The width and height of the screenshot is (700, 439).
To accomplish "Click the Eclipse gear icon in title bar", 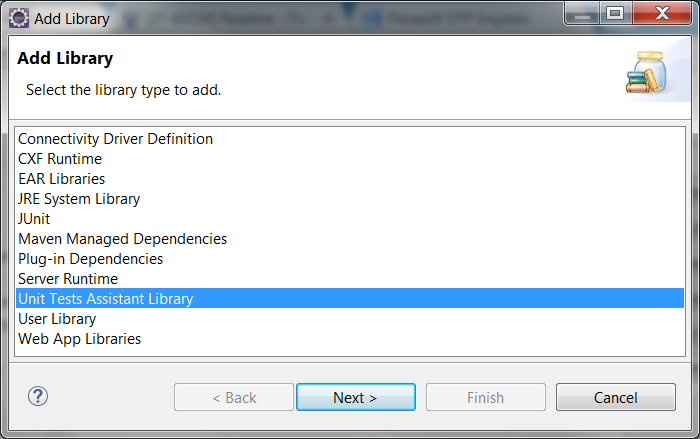I will 19,18.
